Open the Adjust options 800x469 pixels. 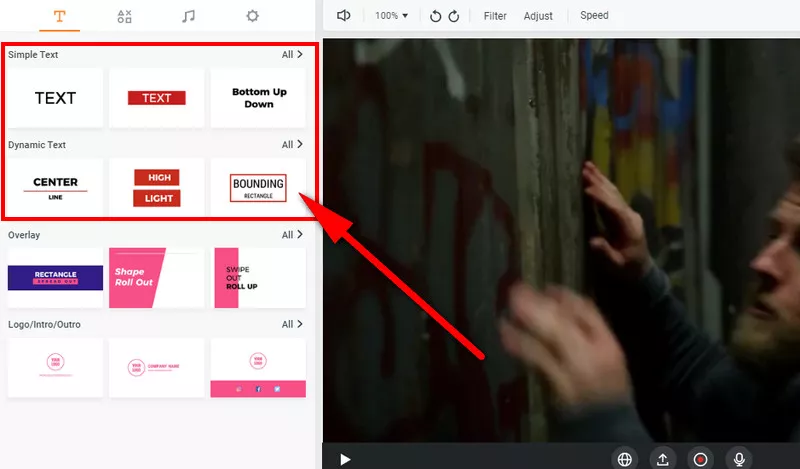[538, 16]
